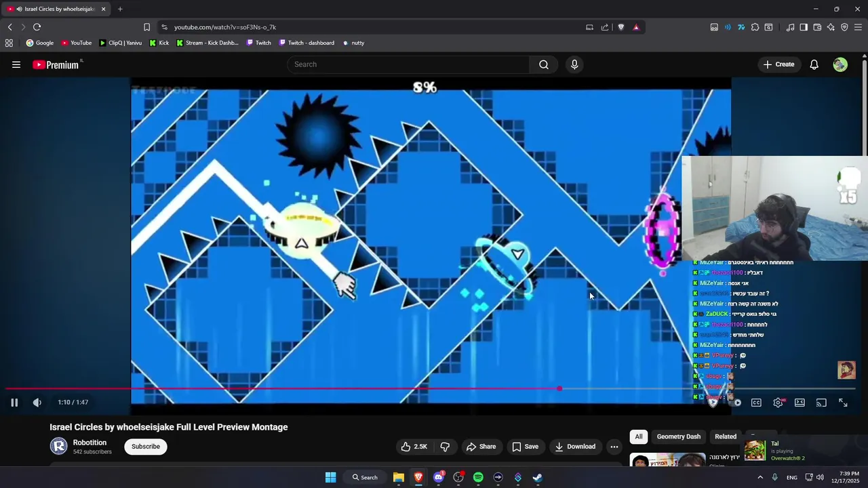The height and width of the screenshot is (488, 868).
Task: Like the video with 2.5K likes
Action: (414, 447)
